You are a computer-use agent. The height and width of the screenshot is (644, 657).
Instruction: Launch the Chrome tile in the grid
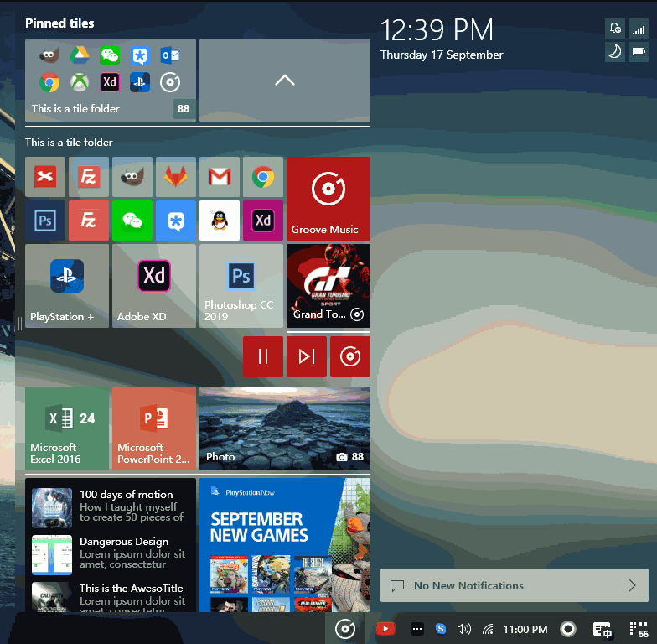(263, 177)
